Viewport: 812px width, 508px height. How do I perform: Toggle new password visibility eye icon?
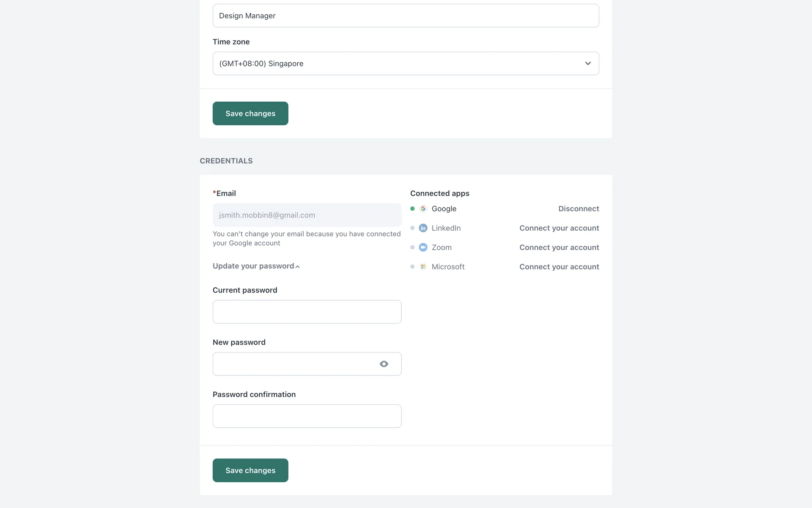coord(384,364)
